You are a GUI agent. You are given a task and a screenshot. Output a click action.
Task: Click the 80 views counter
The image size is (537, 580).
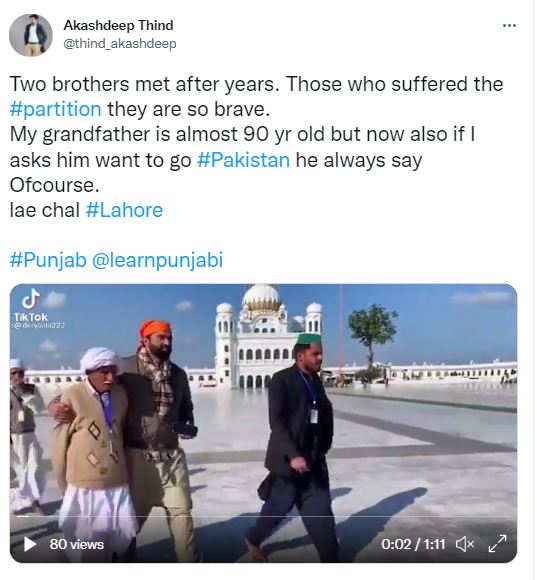[x=77, y=544]
